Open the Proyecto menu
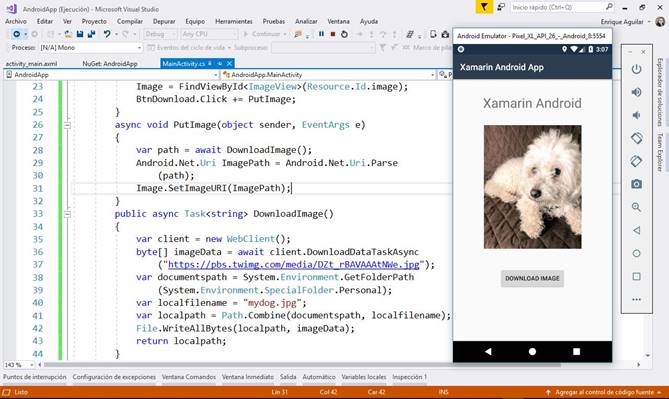 point(94,21)
